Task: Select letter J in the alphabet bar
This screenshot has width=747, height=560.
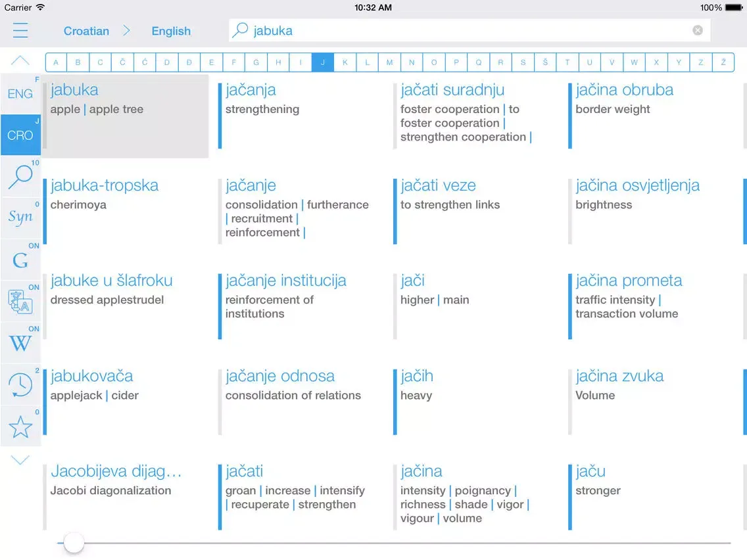Action: 322,62
